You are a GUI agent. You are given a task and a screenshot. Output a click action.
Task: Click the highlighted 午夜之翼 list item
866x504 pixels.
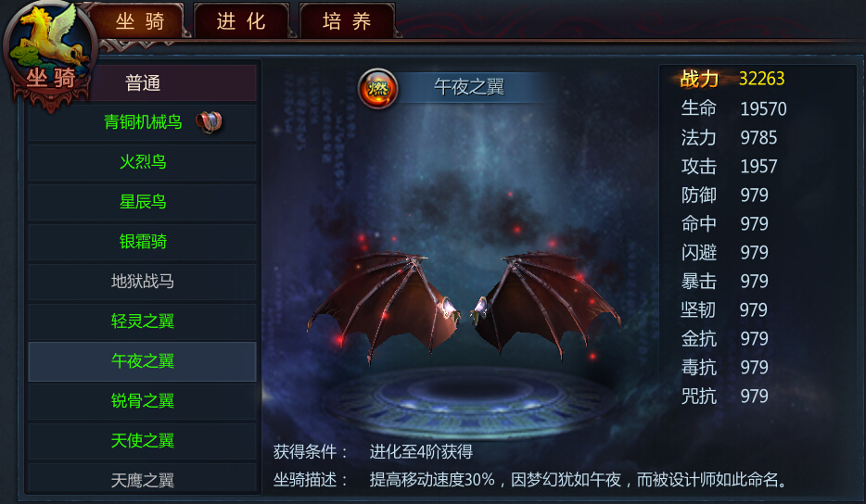(143, 361)
